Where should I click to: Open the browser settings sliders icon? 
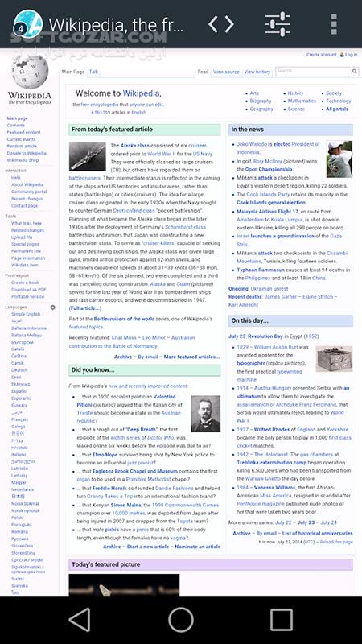pos(278,24)
